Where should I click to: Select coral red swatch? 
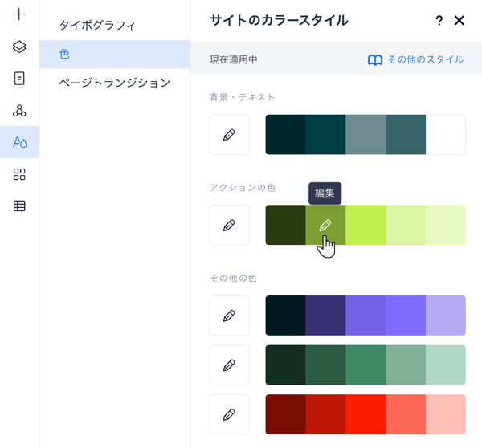(x=406, y=414)
